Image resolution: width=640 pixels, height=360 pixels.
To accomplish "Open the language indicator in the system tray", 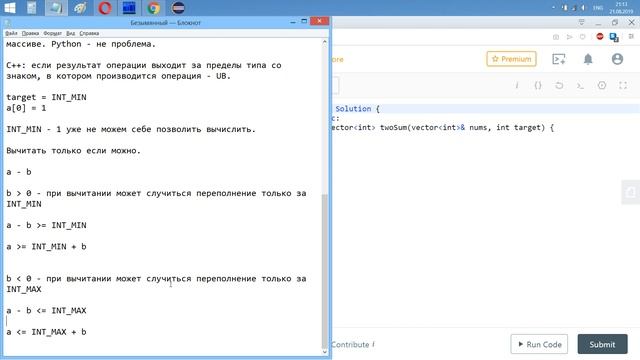I will pyautogui.click(x=598, y=8).
